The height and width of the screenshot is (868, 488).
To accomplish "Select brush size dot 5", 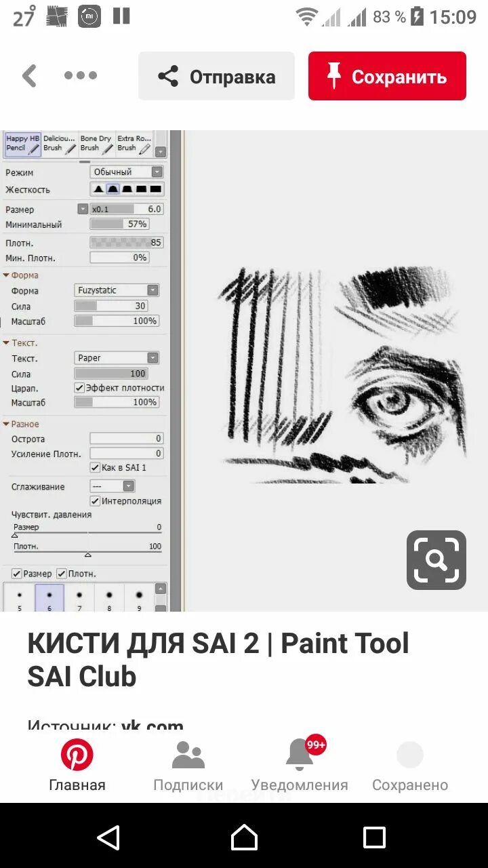I will pyautogui.click(x=20, y=599).
